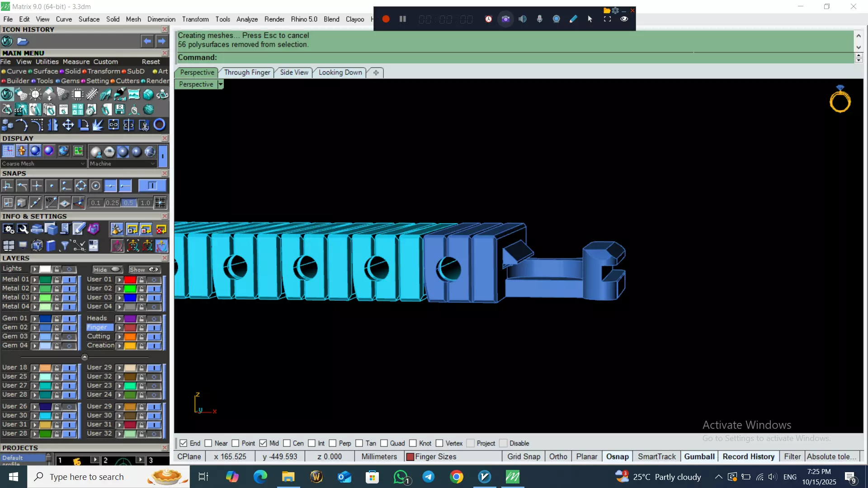Click the 45 degree angle snap icon
The image size is (868, 488).
pos(51,203)
